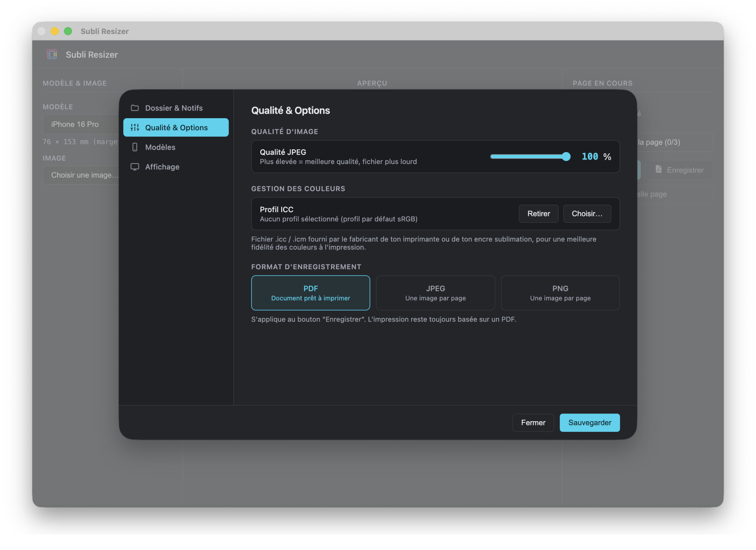This screenshot has width=756, height=550.
Task: Close the settings dialog with Fermer
Action: tap(533, 423)
